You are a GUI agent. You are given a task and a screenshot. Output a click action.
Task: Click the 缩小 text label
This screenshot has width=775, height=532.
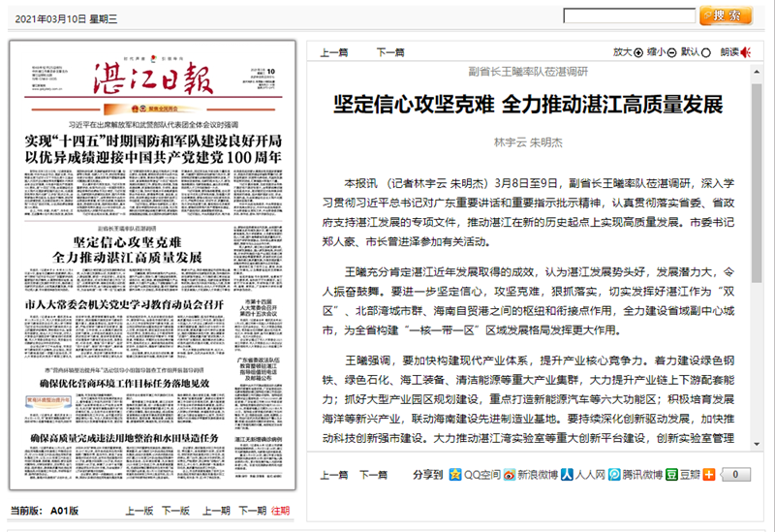pyautogui.click(x=657, y=52)
